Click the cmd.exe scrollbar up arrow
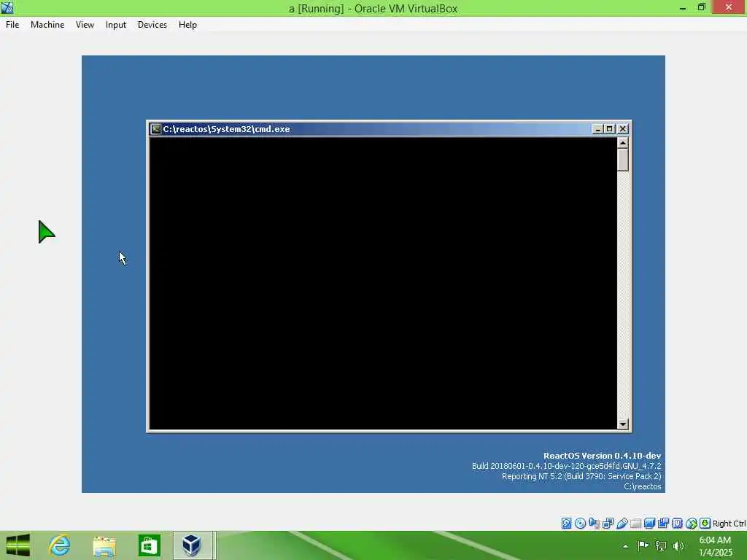This screenshot has width=747, height=560. pos(623,142)
